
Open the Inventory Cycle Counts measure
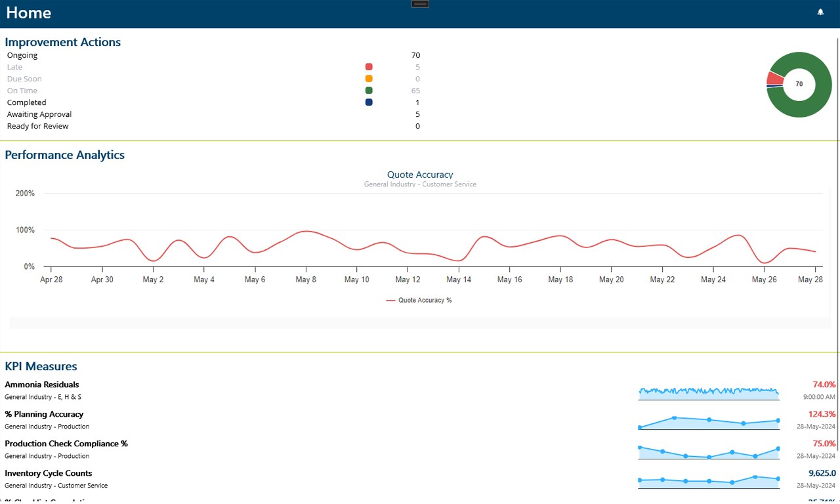[x=49, y=473]
